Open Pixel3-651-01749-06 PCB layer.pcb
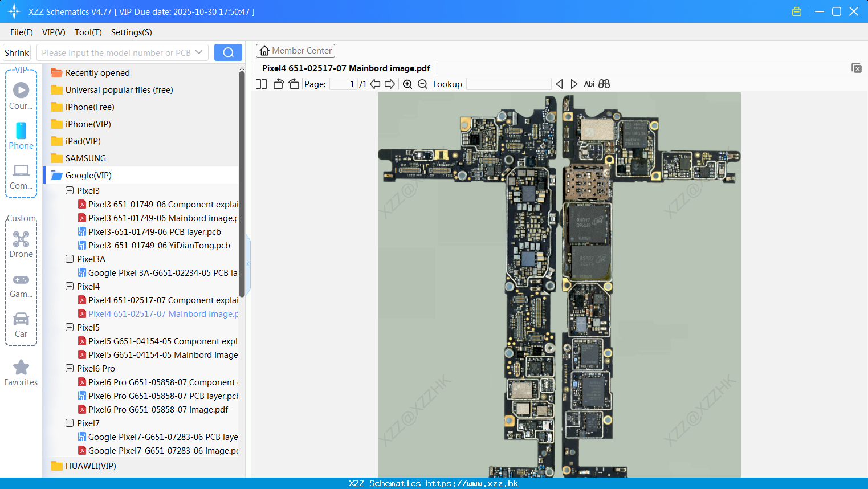Image resolution: width=868 pixels, height=489 pixels. [x=154, y=232]
